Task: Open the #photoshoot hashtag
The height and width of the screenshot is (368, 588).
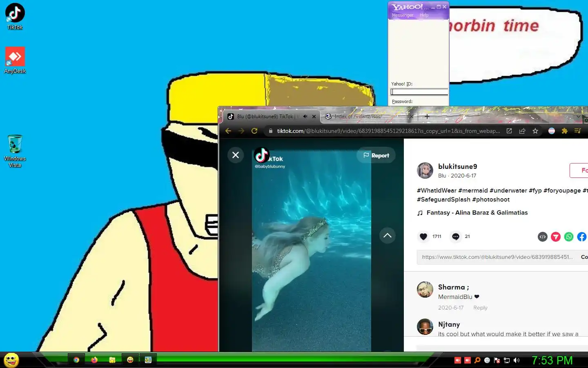Action: click(491, 200)
